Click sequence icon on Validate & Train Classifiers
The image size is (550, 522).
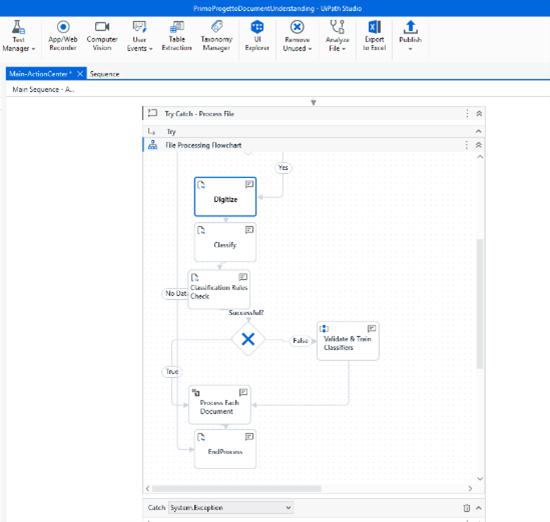coord(324,329)
